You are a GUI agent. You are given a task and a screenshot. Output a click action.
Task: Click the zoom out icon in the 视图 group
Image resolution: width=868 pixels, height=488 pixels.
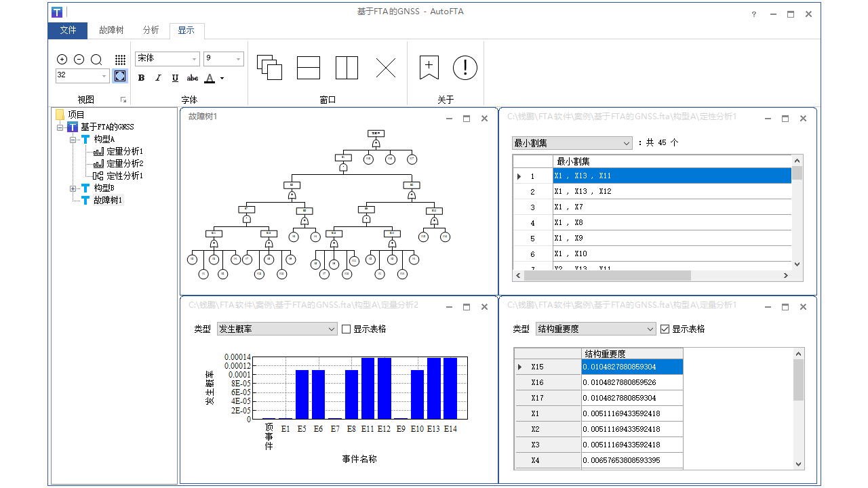click(79, 60)
